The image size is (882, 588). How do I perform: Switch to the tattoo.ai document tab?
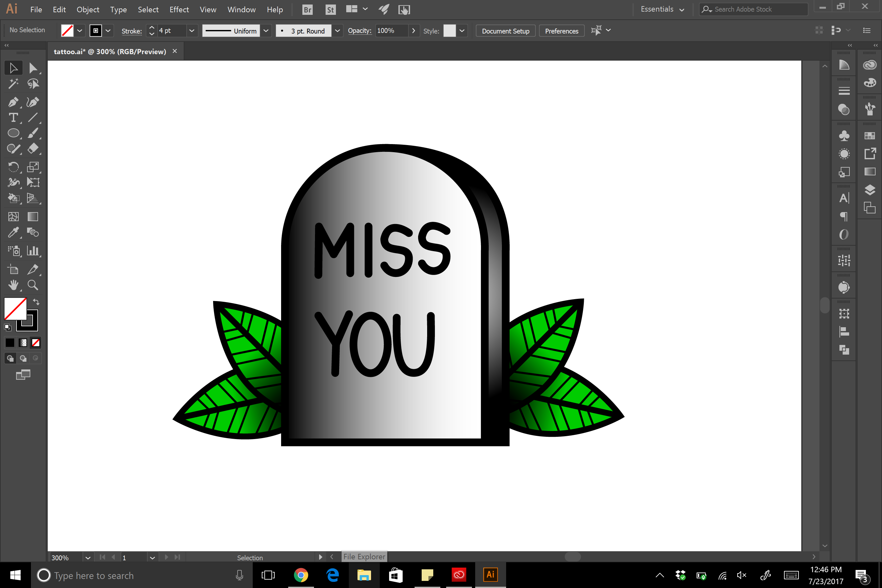tap(110, 52)
